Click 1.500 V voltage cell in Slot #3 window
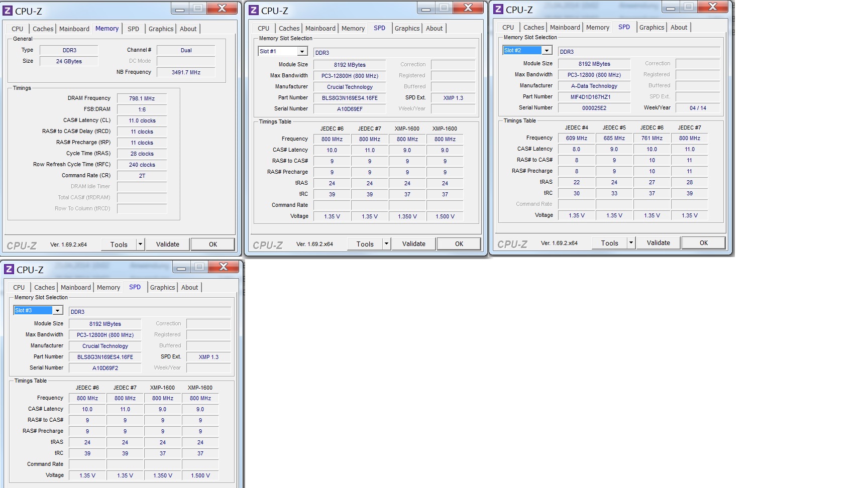This screenshot has width=868, height=488. pos(200,475)
